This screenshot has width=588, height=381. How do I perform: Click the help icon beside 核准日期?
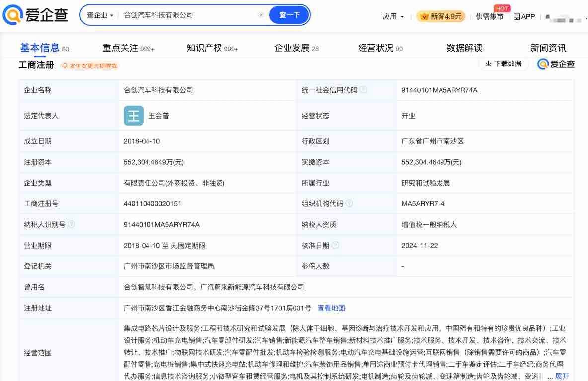click(335, 246)
